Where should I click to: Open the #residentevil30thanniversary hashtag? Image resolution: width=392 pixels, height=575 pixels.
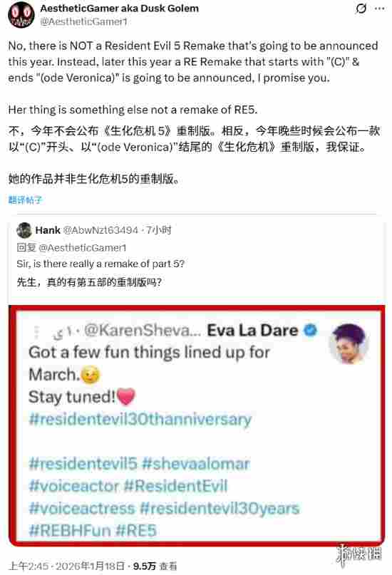(x=140, y=419)
